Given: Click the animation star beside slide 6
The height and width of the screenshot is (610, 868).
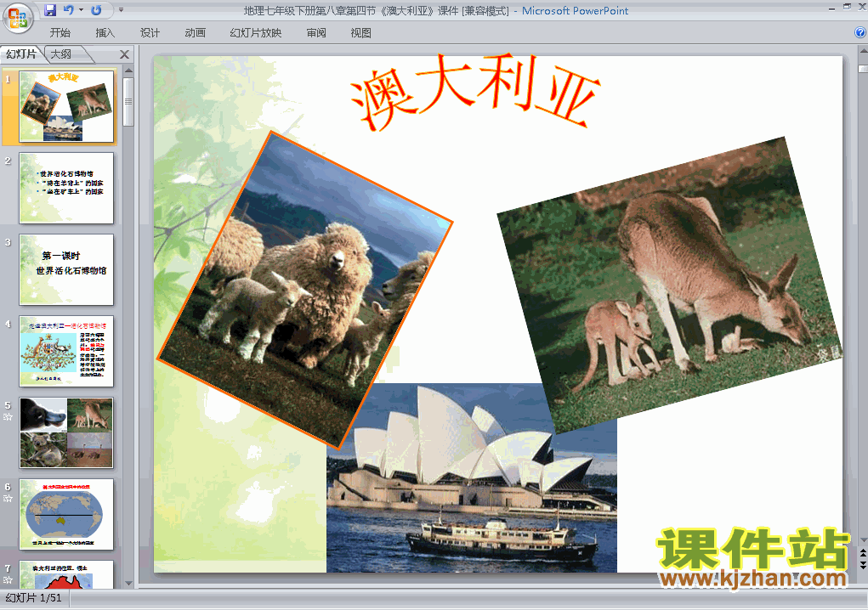Looking at the screenshot, I should click(8, 499).
